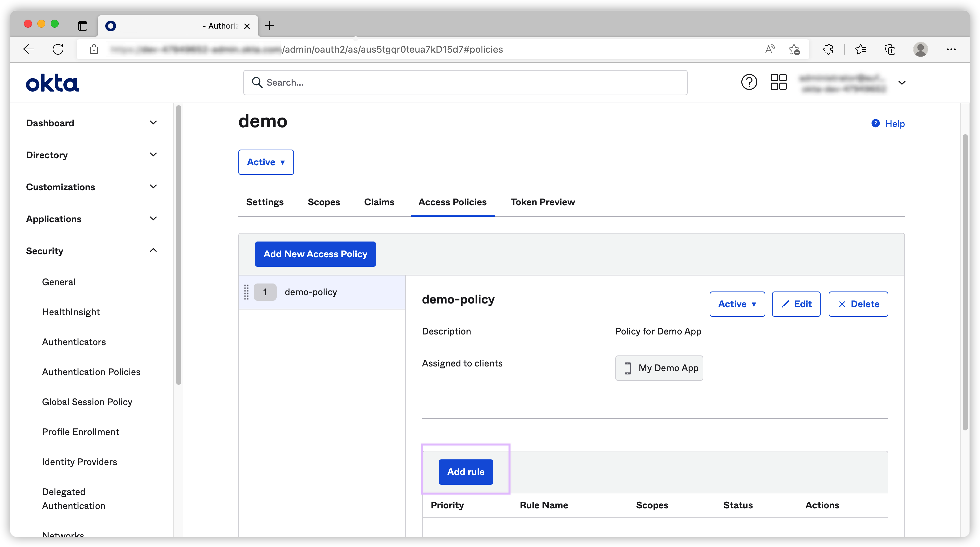
Task: Open the help question mark icon
Action: pos(749,82)
